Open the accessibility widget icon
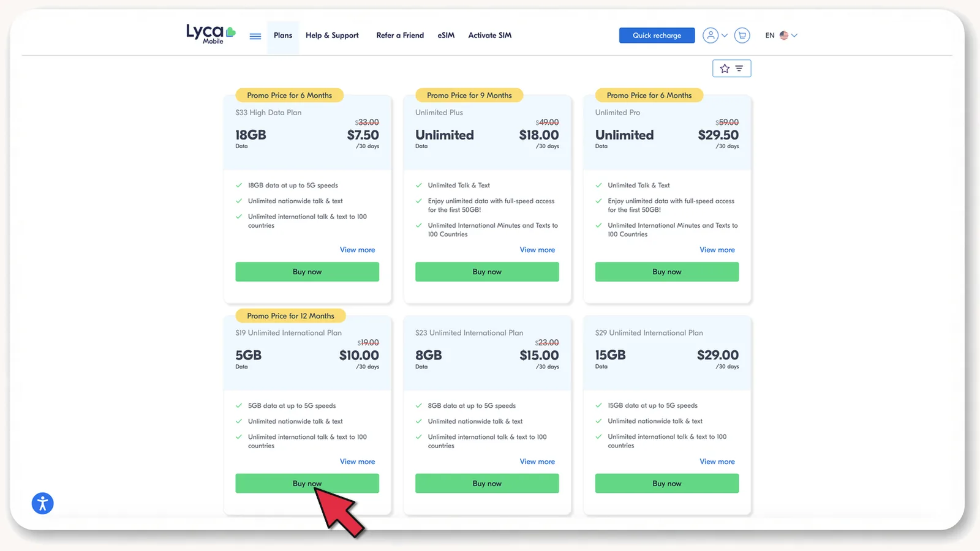The image size is (980, 551). coord(43,503)
